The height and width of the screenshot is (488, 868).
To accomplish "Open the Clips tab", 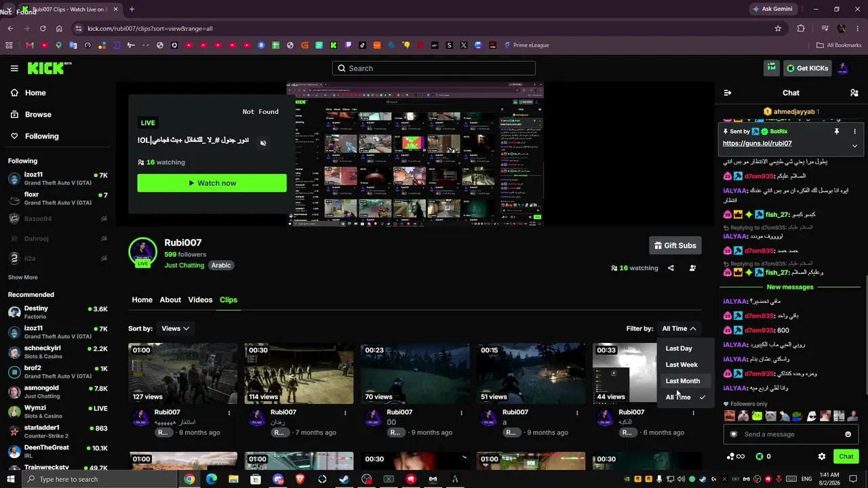I will click(x=229, y=300).
